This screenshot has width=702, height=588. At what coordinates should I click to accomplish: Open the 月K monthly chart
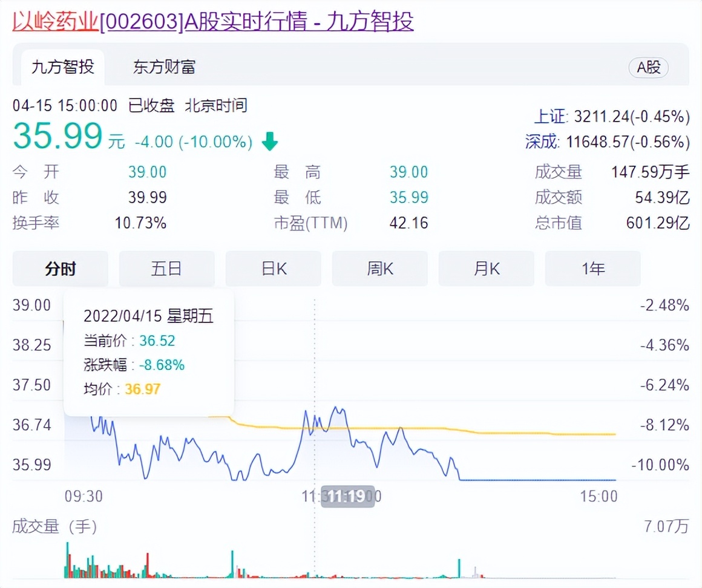[486, 269]
